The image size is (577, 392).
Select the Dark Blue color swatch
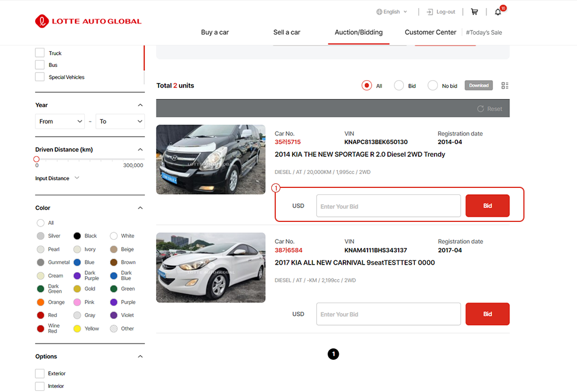[114, 276]
